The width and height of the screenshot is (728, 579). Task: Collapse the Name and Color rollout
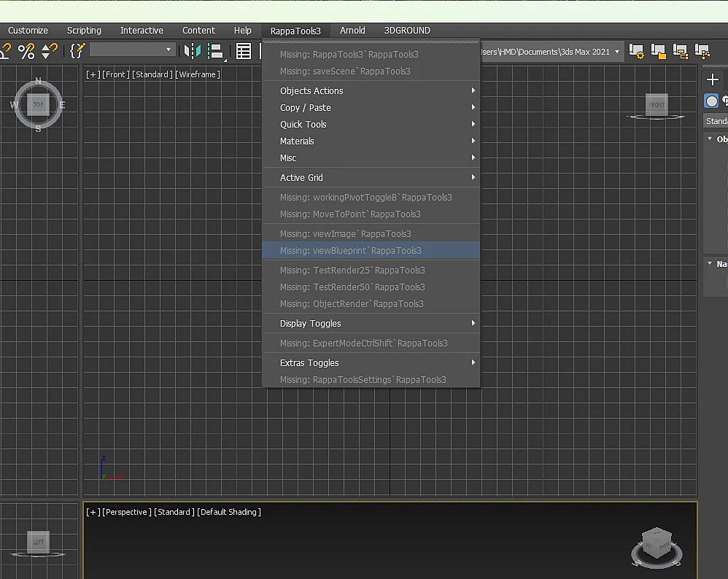click(710, 263)
